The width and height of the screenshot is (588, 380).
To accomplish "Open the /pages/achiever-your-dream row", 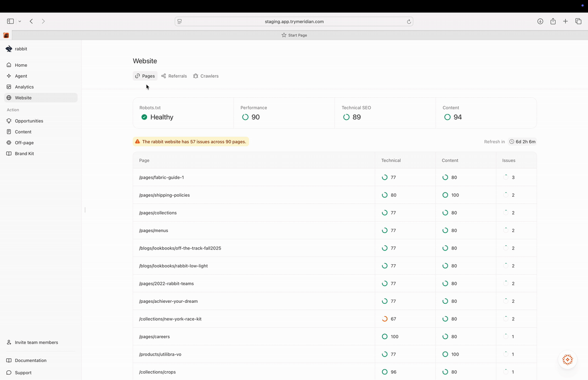I will click(334, 301).
